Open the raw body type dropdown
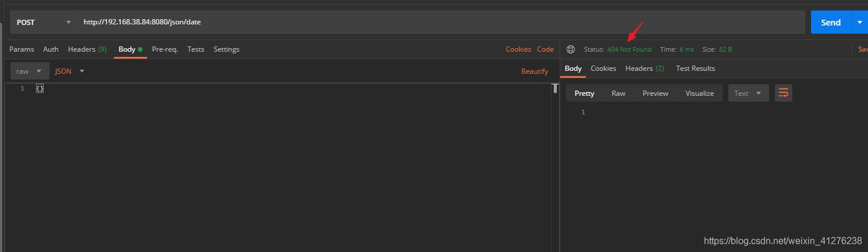Screen dimensions: 868x252 [x=30, y=71]
